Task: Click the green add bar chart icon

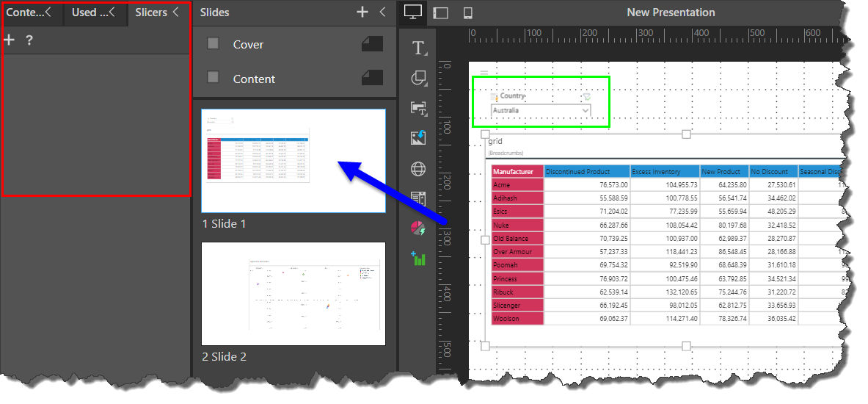Action: 419,259
